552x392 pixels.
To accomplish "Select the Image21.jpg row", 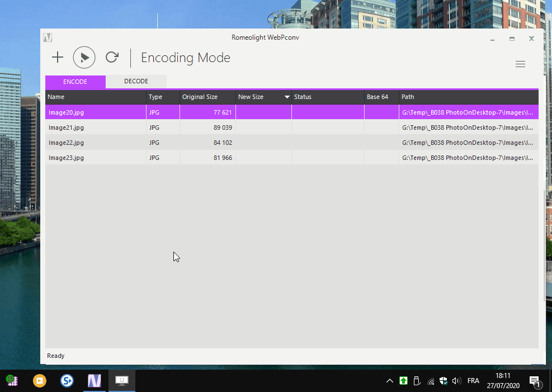I will pyautogui.click(x=292, y=127).
